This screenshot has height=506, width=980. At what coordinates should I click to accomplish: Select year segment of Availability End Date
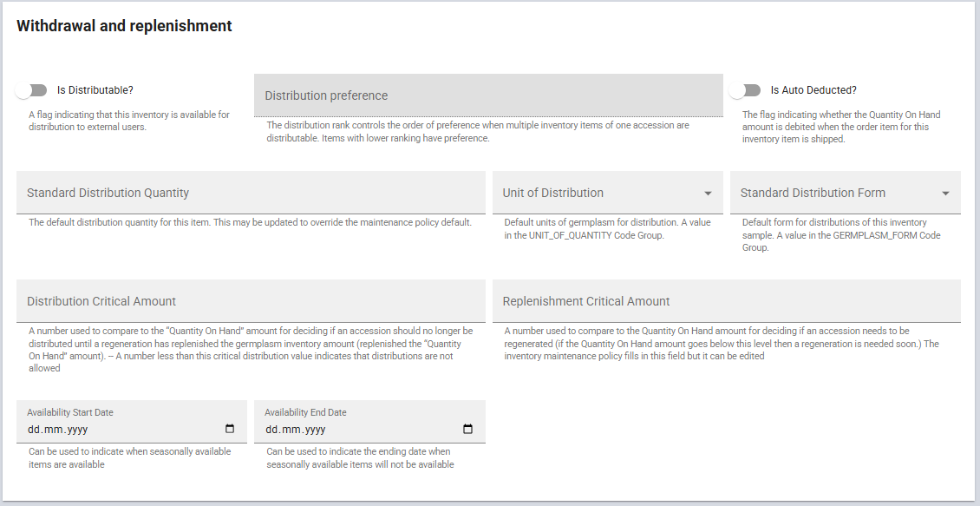click(314, 430)
